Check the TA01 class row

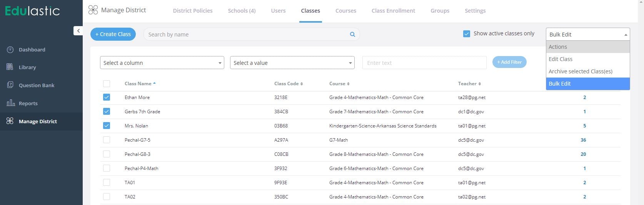point(107,182)
